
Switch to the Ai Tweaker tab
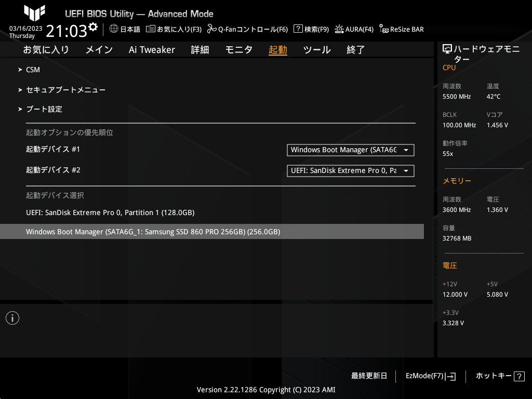(152, 50)
